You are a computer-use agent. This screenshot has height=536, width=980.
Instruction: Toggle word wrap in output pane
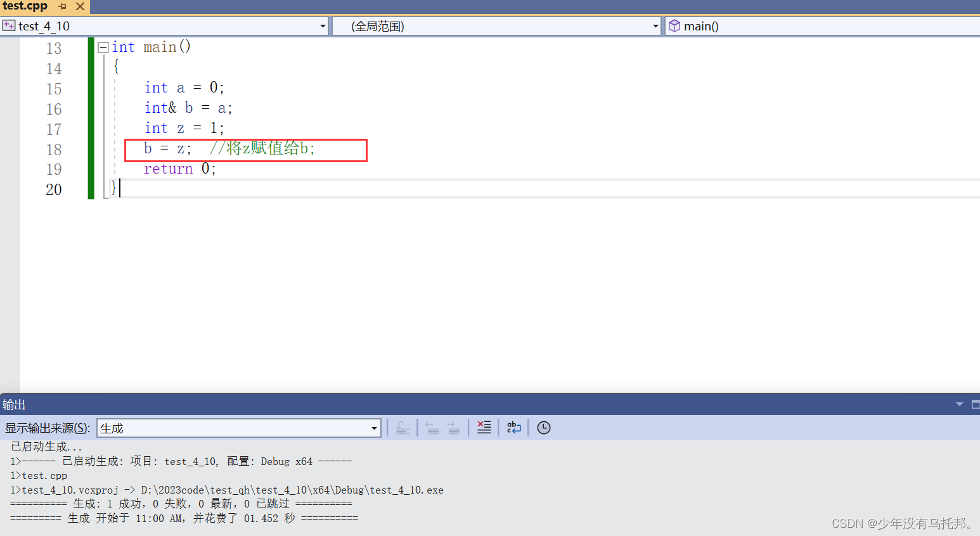tap(514, 428)
